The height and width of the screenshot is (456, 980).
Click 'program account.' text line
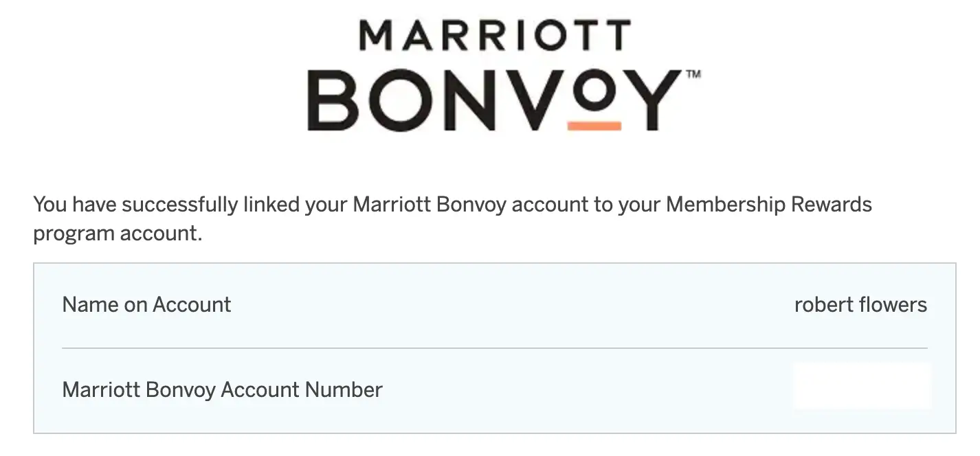click(x=118, y=233)
